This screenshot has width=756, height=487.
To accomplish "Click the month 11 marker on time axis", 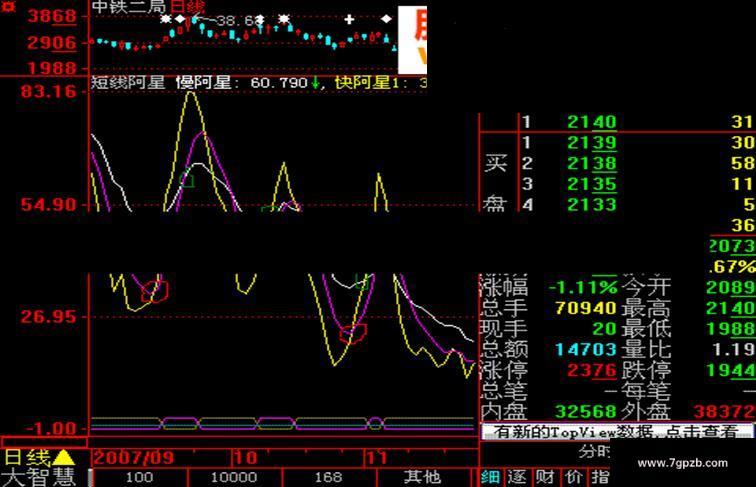I will click(x=377, y=458).
